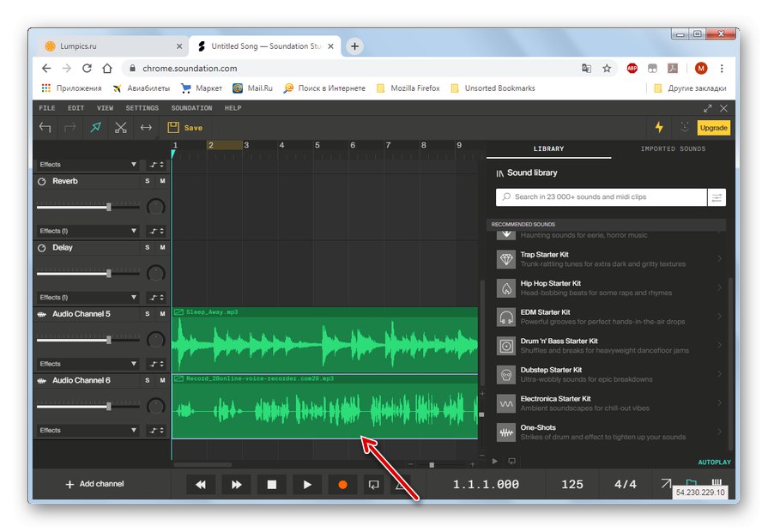Mute the Reverb channel
This screenshot has width=768, height=532.
coord(162,181)
